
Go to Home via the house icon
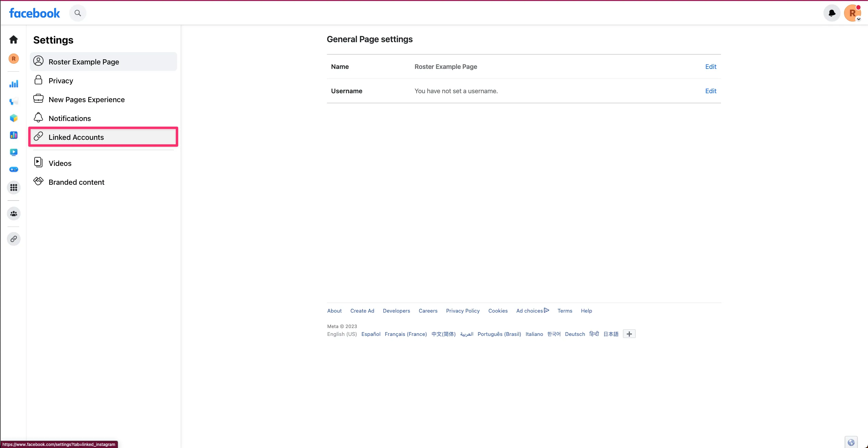14,39
